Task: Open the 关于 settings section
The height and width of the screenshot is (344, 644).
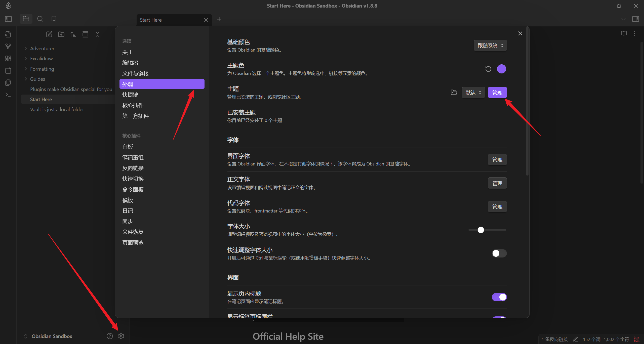Action: pyautogui.click(x=162, y=52)
